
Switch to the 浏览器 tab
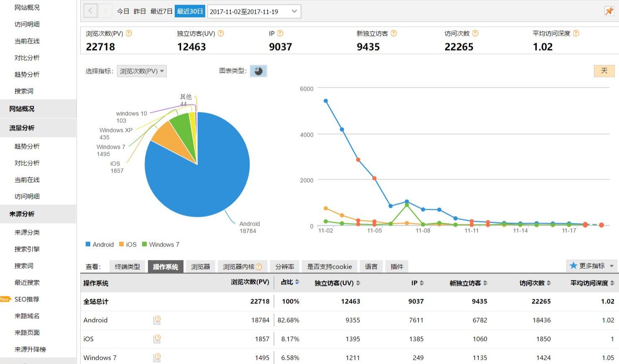(200, 267)
